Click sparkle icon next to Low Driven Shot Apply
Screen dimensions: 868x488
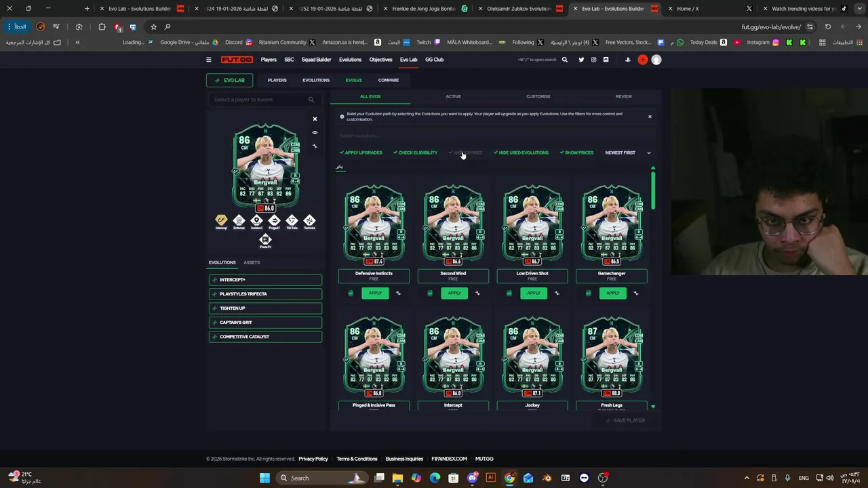coord(557,293)
